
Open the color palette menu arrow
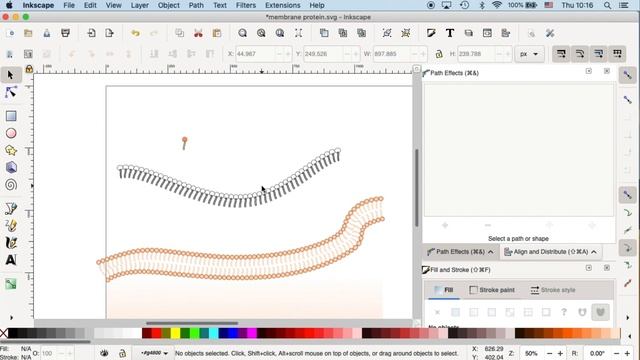point(629,336)
